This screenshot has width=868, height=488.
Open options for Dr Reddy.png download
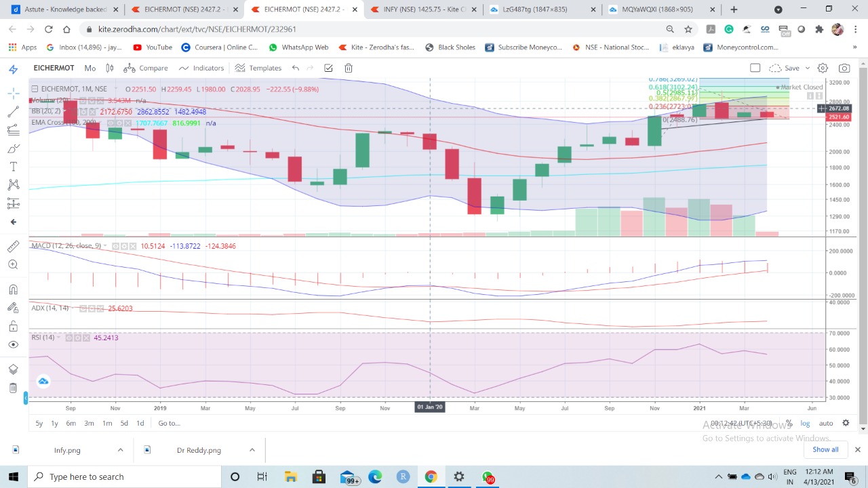(x=252, y=450)
